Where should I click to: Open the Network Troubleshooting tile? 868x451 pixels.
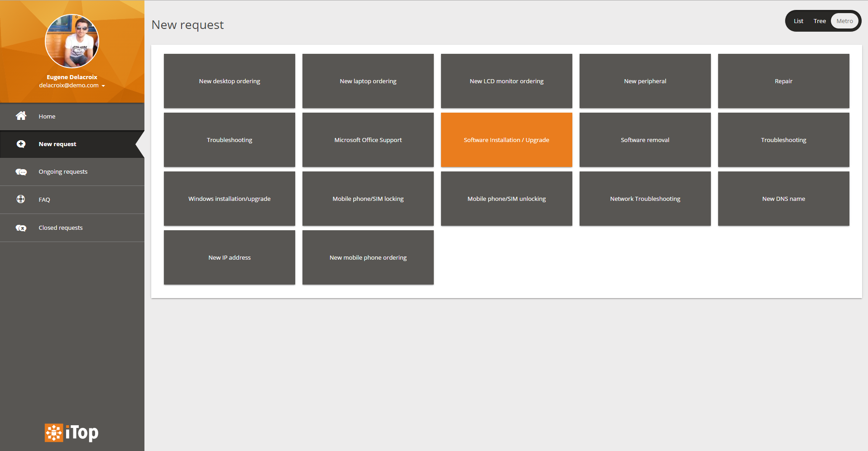coord(645,199)
